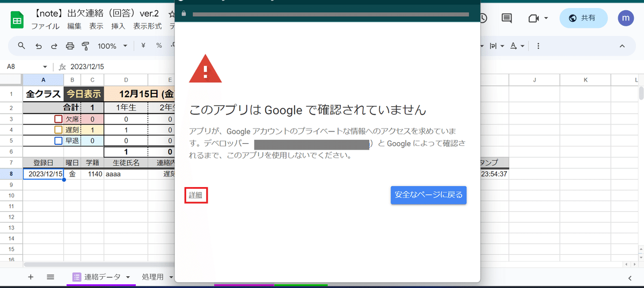This screenshot has width=644, height=288.
Task: Open the all sheets list icon
Action: coord(50,277)
